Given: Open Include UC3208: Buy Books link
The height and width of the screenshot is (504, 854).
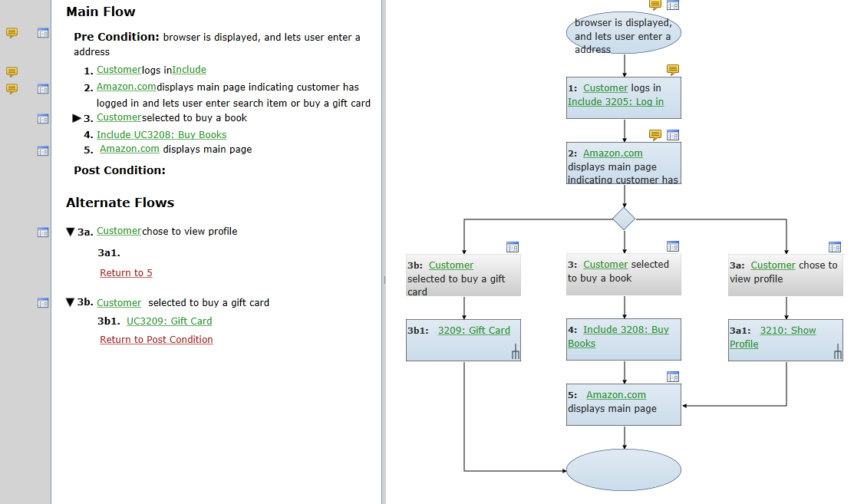Looking at the screenshot, I should 161,135.
